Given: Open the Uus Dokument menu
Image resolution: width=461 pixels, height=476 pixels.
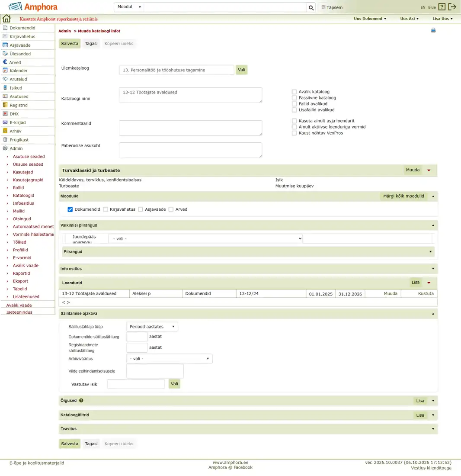Looking at the screenshot, I should click(x=370, y=19).
